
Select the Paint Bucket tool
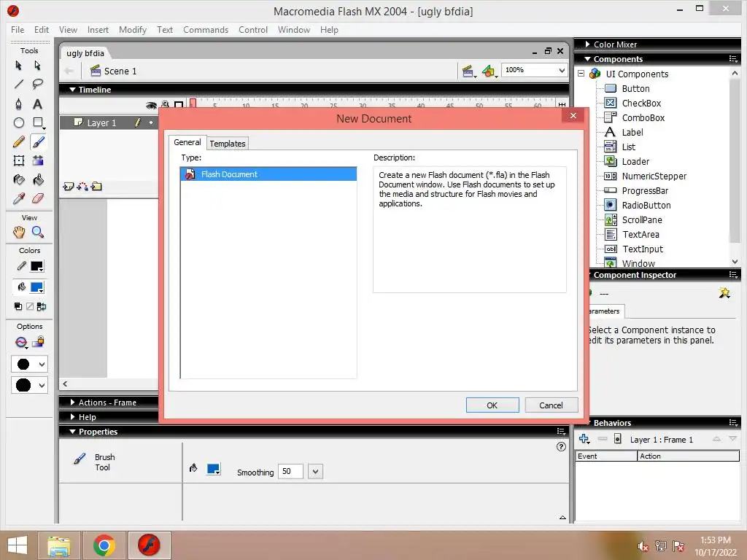[x=38, y=180]
